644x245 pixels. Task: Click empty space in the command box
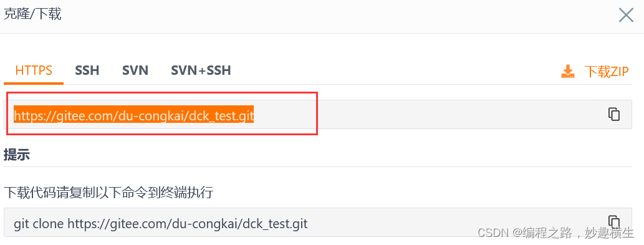[452, 222]
